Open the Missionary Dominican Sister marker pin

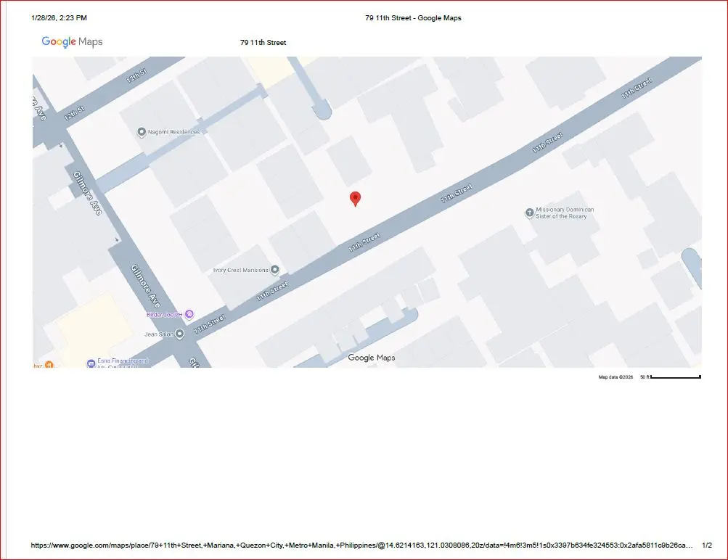coord(529,213)
